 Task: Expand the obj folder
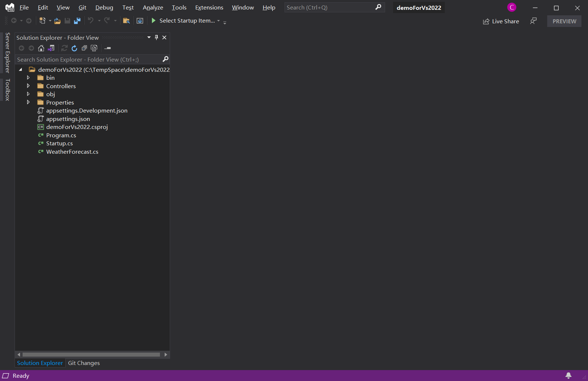point(28,94)
